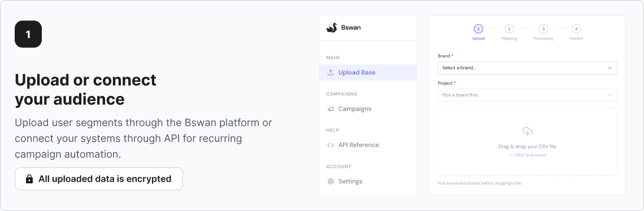Click 'Upload or connect your audience' heading

click(85, 90)
